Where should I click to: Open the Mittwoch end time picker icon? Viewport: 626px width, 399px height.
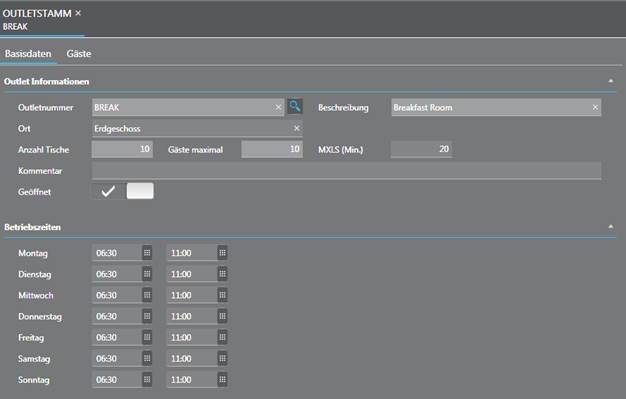[x=222, y=295]
